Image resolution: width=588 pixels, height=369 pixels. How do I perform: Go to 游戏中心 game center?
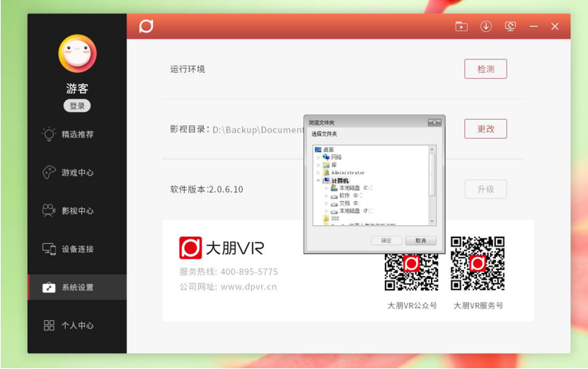(x=77, y=172)
